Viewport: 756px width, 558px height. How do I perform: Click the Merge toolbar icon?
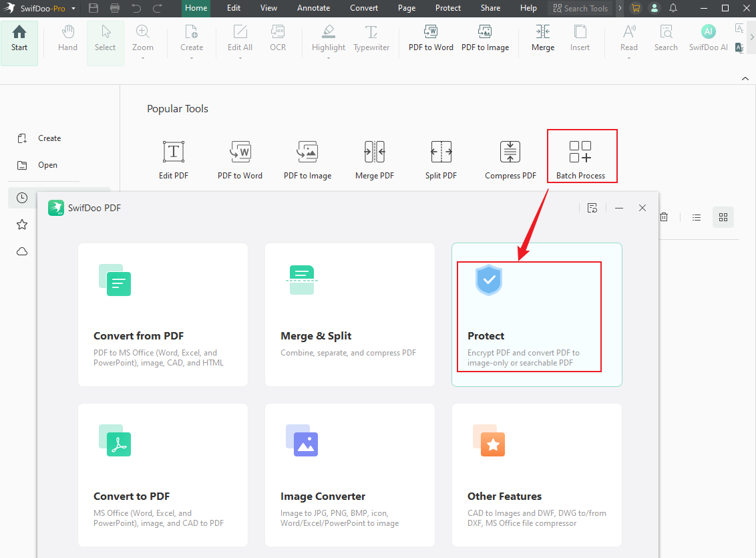point(543,39)
